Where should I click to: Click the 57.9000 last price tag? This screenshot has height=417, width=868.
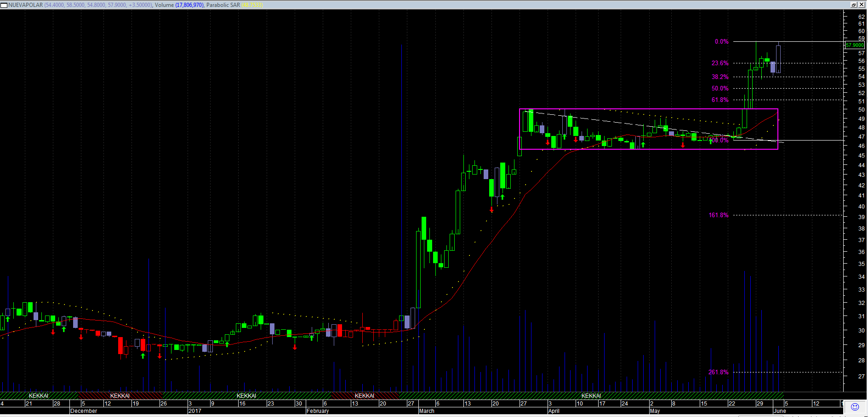[855, 45]
